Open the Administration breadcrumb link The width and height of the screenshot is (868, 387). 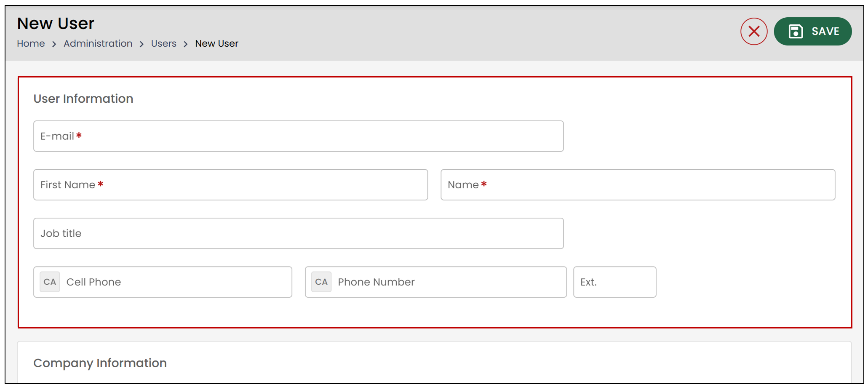pyautogui.click(x=98, y=43)
